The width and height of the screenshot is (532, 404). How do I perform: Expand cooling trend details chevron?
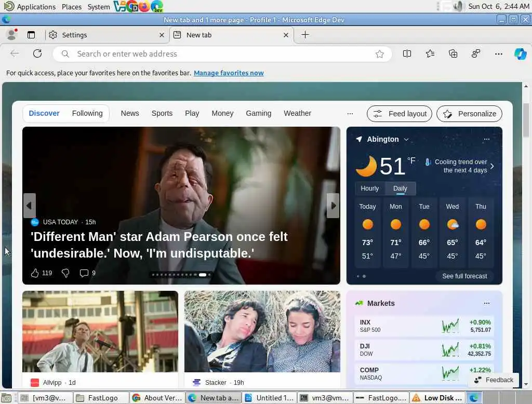click(x=492, y=166)
